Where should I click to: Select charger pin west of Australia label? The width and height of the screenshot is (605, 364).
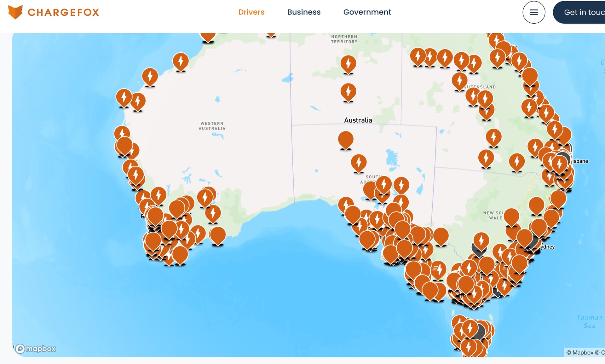point(348,91)
